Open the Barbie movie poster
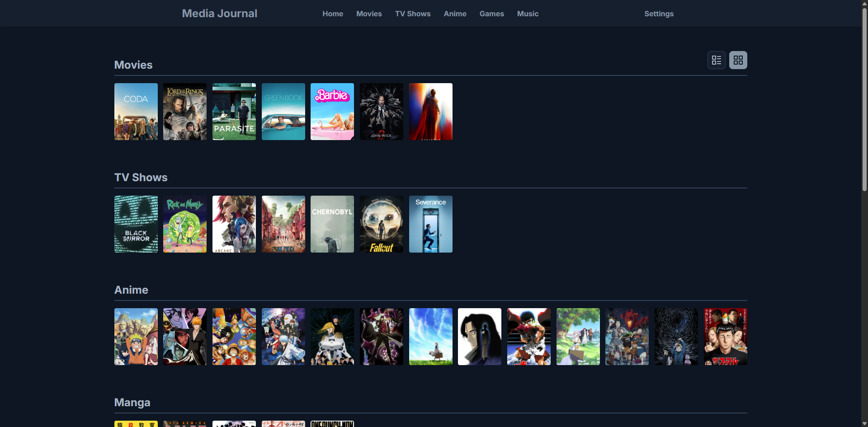The image size is (868, 427). [332, 112]
